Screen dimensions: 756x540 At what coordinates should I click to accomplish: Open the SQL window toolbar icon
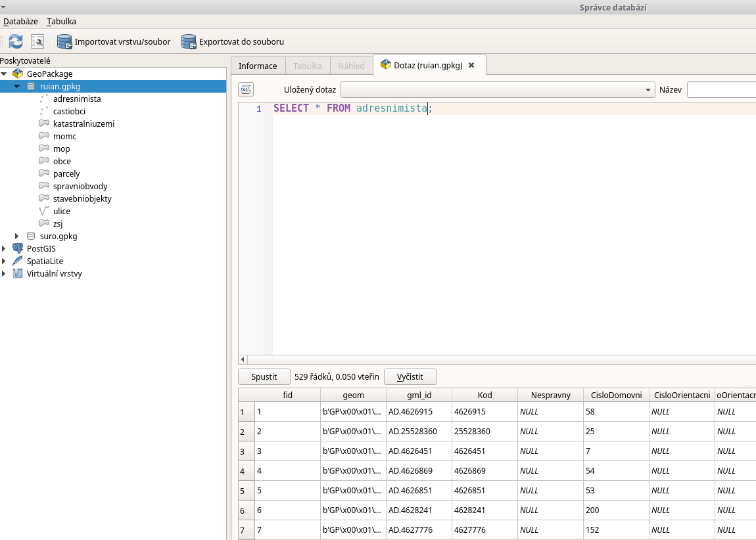point(37,41)
